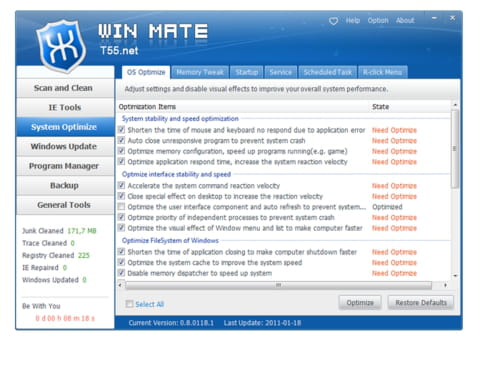Uncheck 'Disable memory dispatcher to speed up system'
Viewport: 500px width, 367px height.
[x=121, y=273]
